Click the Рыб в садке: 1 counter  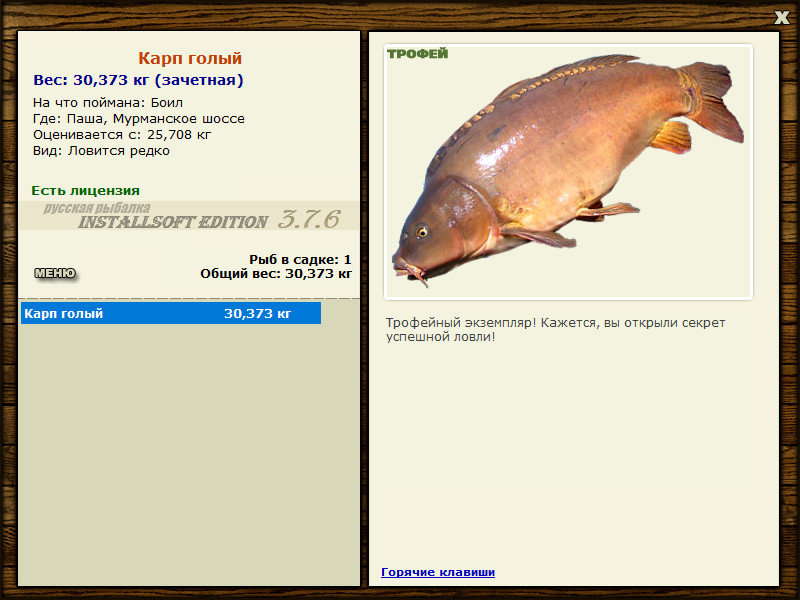[x=300, y=260]
